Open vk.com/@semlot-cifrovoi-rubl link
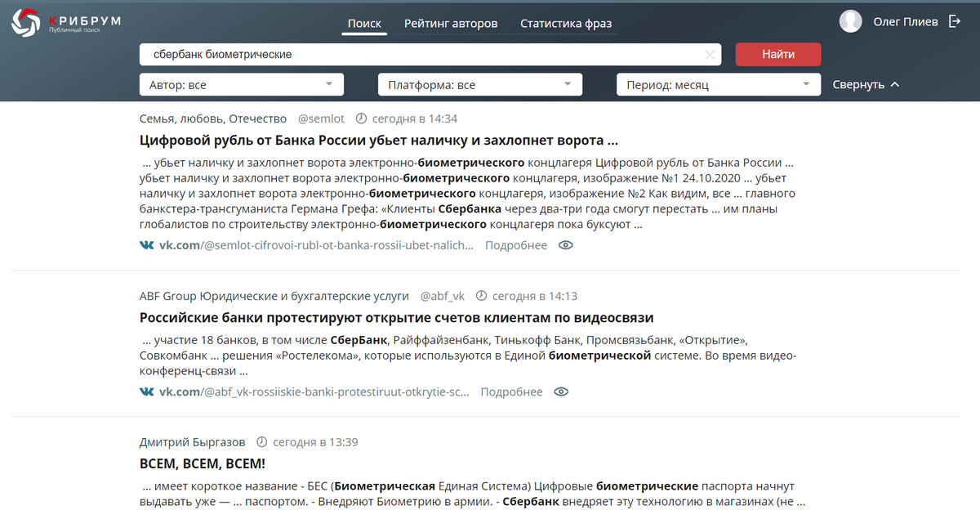 [x=316, y=245]
